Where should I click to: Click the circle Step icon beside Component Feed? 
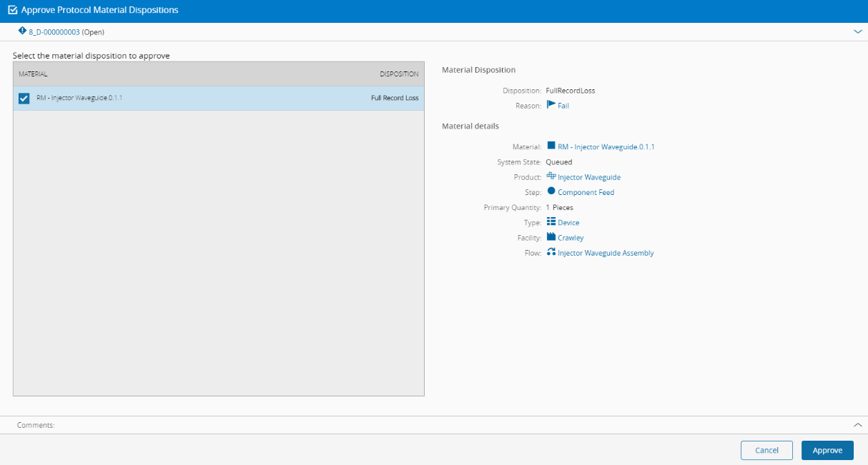click(551, 191)
